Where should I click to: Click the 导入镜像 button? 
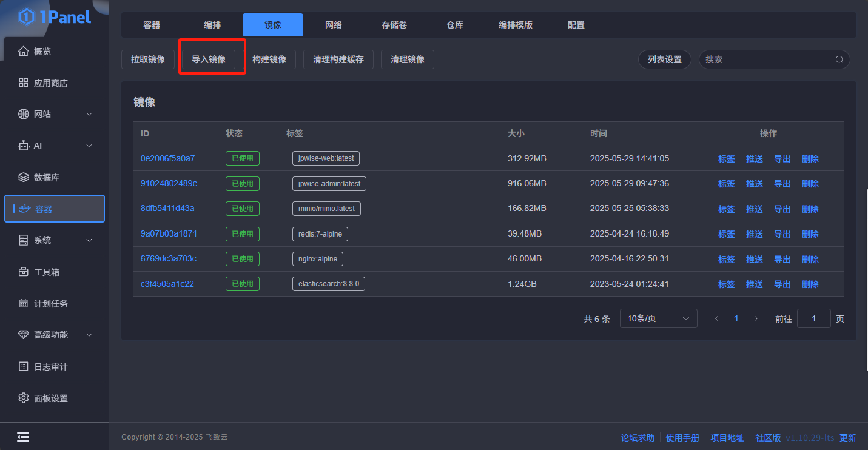[x=209, y=59]
